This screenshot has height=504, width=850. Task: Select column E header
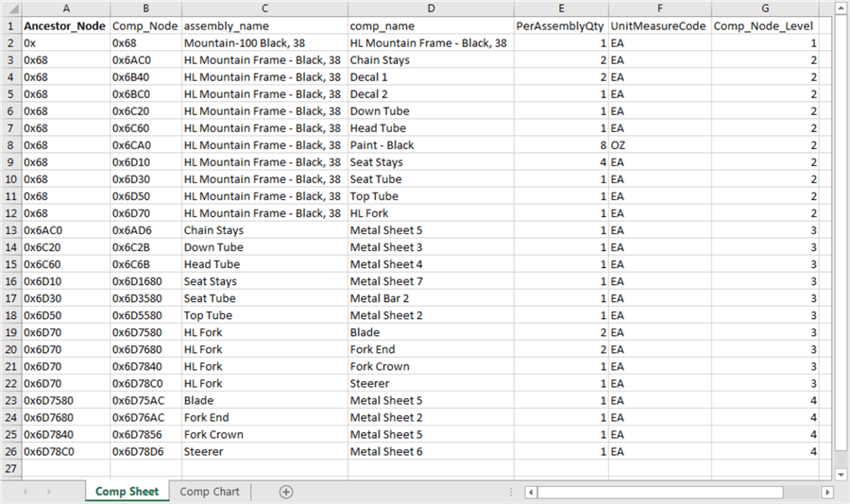click(x=561, y=8)
